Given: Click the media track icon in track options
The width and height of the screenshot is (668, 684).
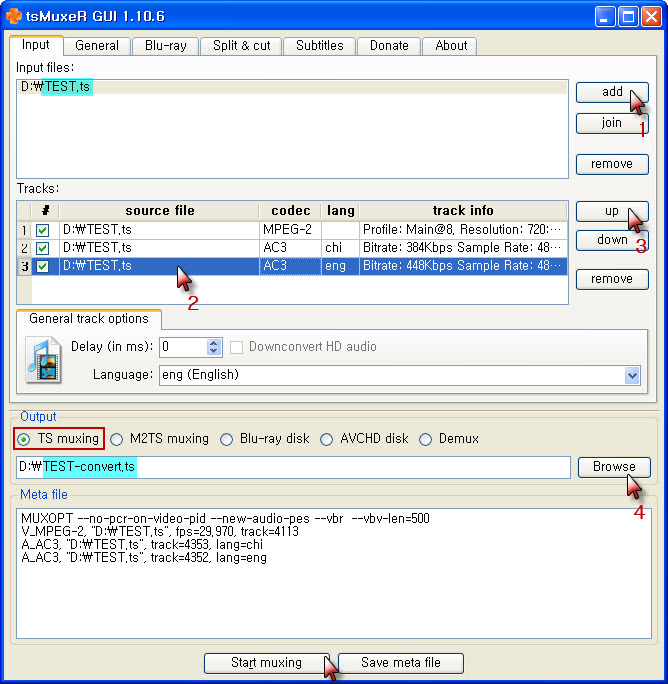Looking at the screenshot, I should [x=43, y=360].
